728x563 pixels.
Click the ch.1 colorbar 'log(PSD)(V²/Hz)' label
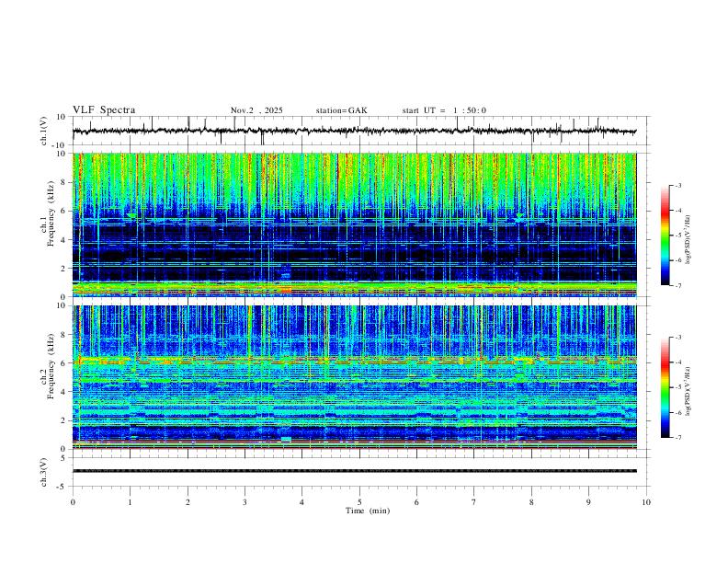(x=688, y=240)
